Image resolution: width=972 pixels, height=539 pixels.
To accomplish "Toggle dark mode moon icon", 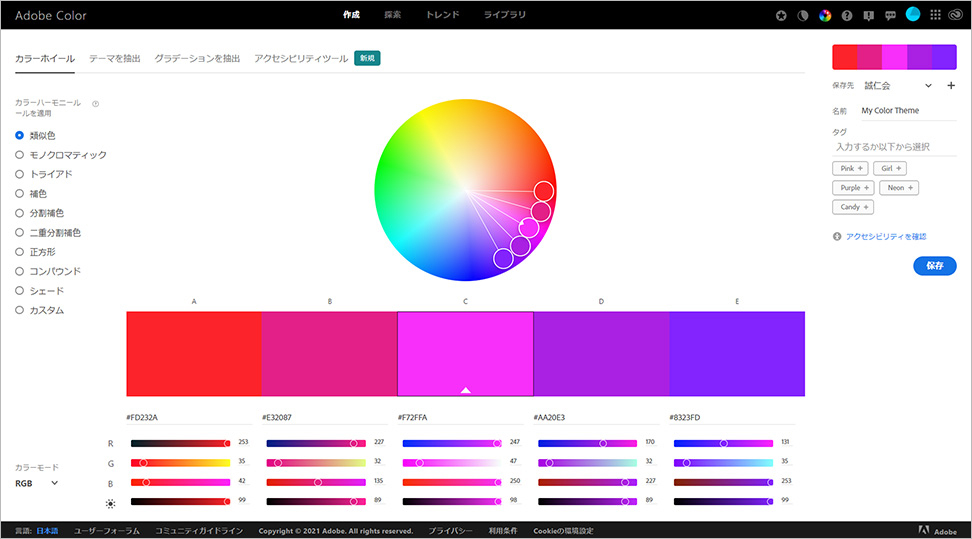I will point(803,16).
